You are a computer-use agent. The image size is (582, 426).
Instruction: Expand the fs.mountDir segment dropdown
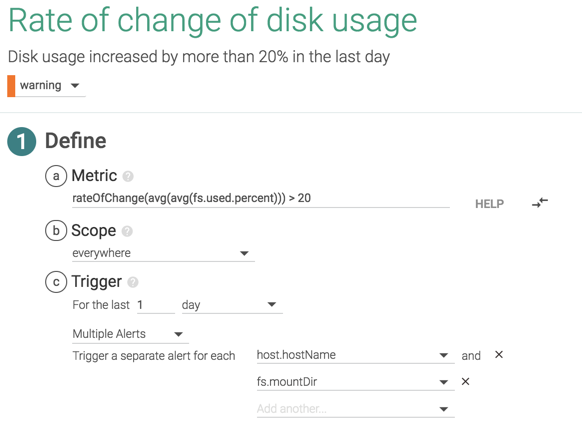pyautogui.click(x=355, y=382)
